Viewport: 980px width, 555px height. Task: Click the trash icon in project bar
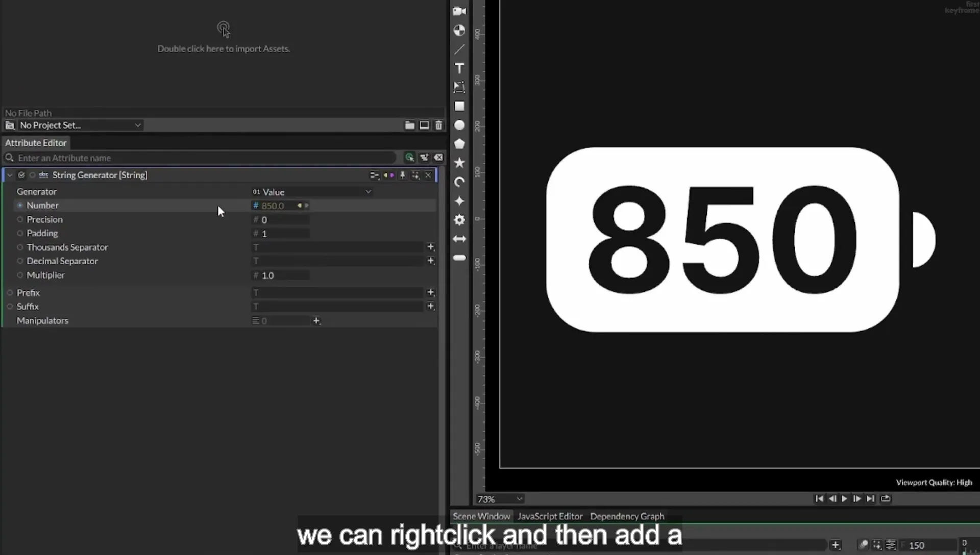click(x=438, y=125)
